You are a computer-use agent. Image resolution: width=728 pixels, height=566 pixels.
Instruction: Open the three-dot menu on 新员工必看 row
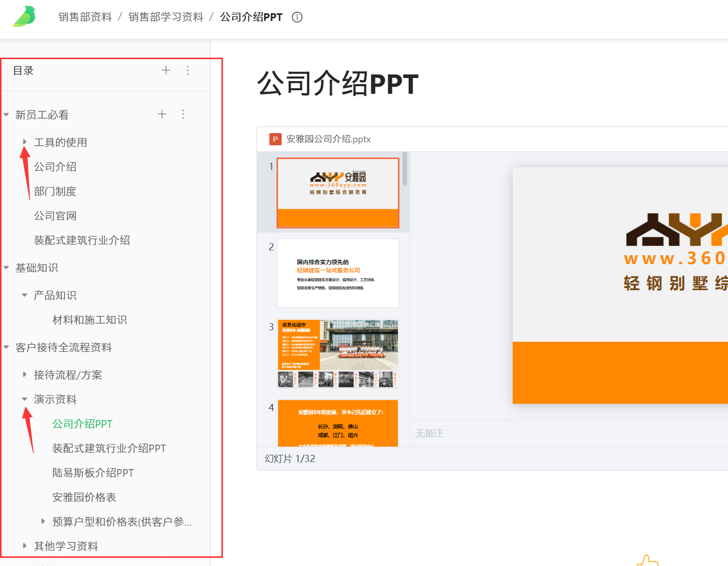click(x=183, y=114)
